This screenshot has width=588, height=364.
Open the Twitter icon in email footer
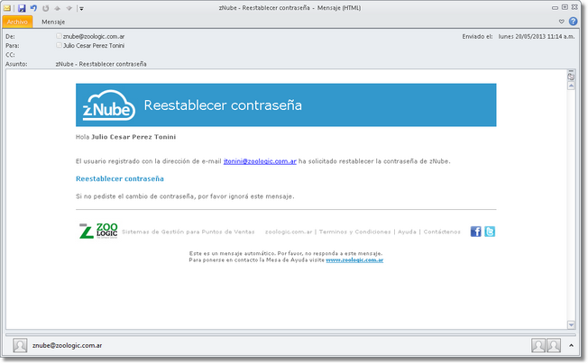490,232
